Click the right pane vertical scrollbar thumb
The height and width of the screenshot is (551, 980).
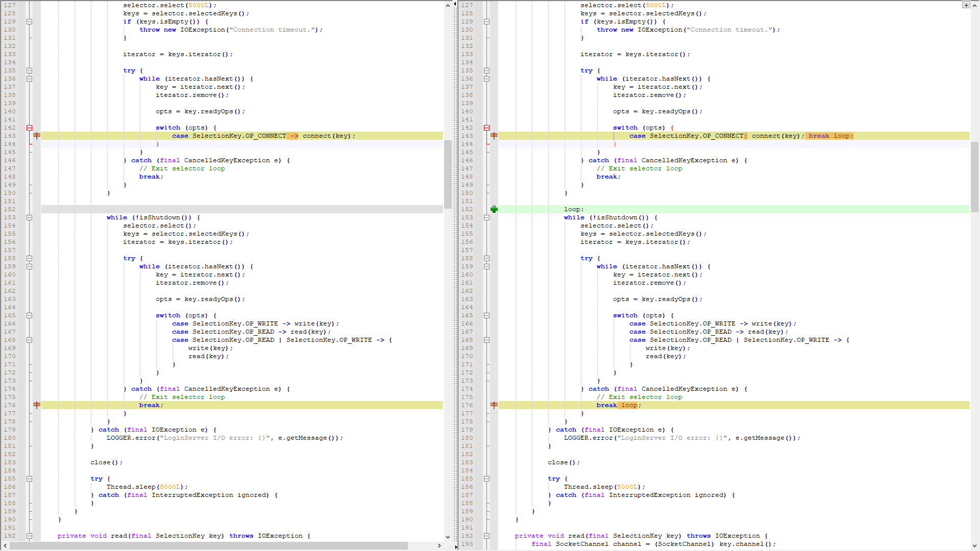tap(974, 178)
